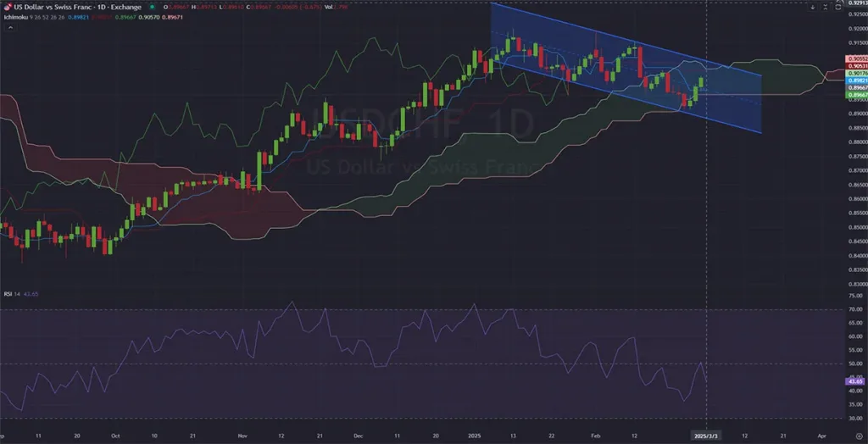Select the 0.90552 price label
The width and height of the screenshot is (868, 444).
point(856,58)
